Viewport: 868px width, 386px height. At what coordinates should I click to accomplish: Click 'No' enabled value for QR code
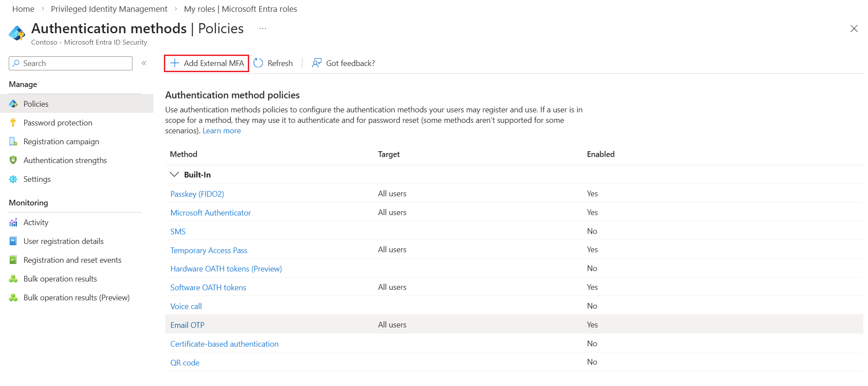[x=592, y=362]
